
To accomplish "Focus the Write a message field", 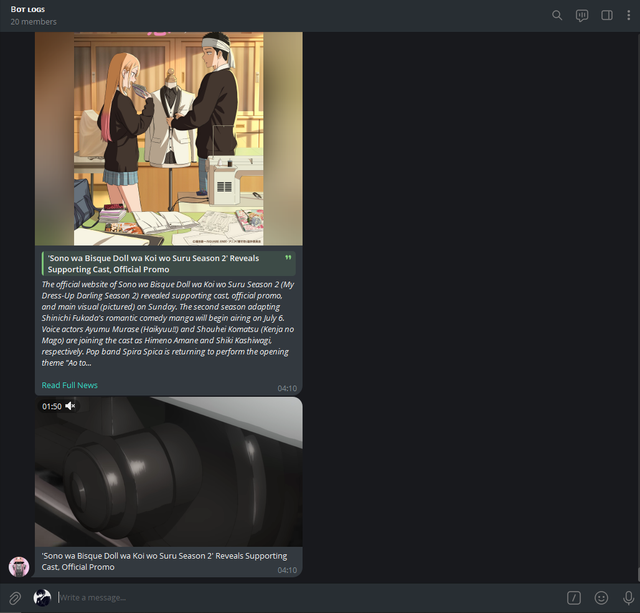I will (x=306, y=598).
